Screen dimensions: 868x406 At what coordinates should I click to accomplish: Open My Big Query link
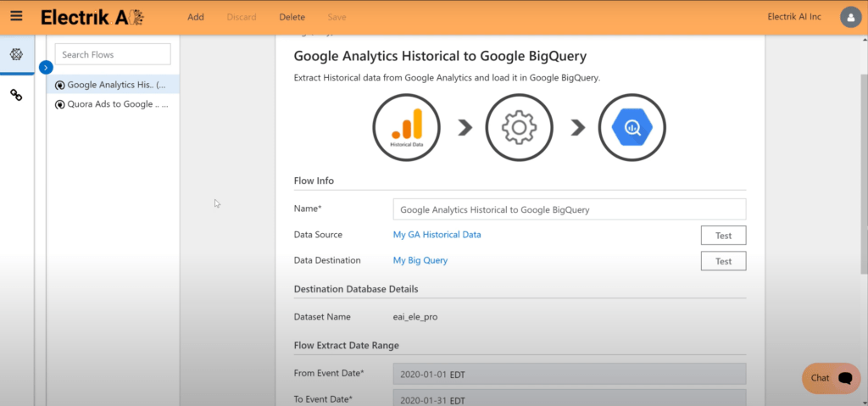tap(420, 260)
